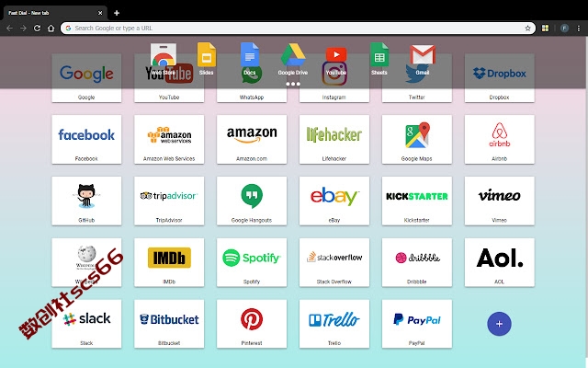Open the Dropbox speed dial tile

pyautogui.click(x=500, y=78)
